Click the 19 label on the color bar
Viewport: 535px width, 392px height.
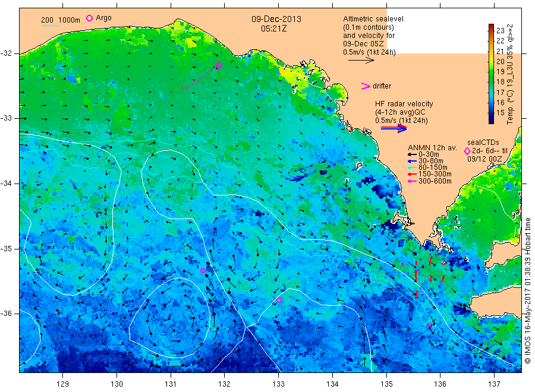tap(500, 72)
